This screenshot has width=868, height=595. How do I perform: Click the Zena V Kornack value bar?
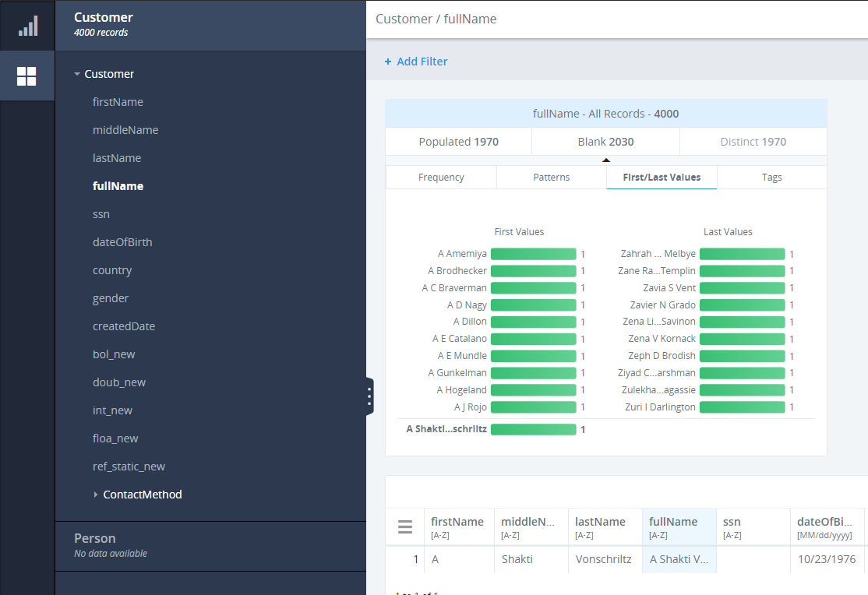coord(743,339)
